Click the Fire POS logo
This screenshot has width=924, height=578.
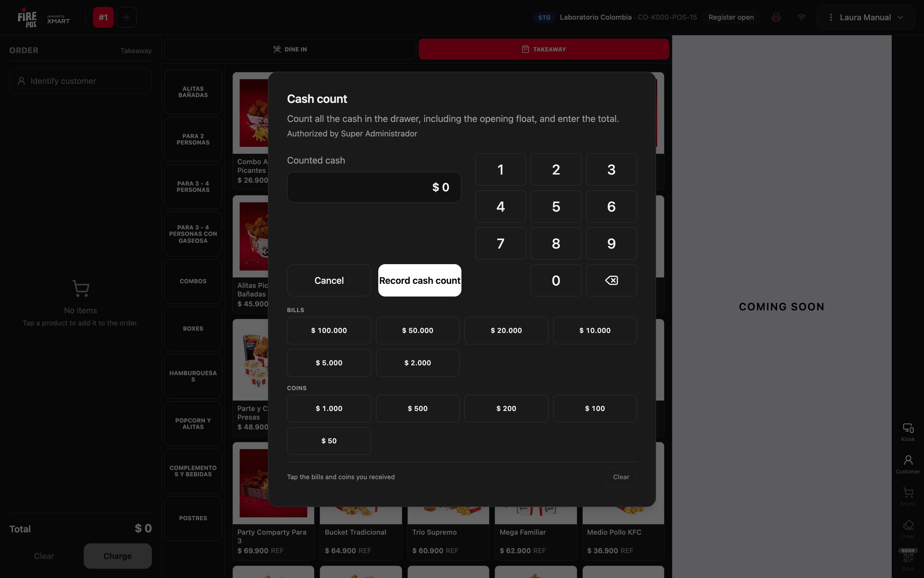click(x=27, y=18)
